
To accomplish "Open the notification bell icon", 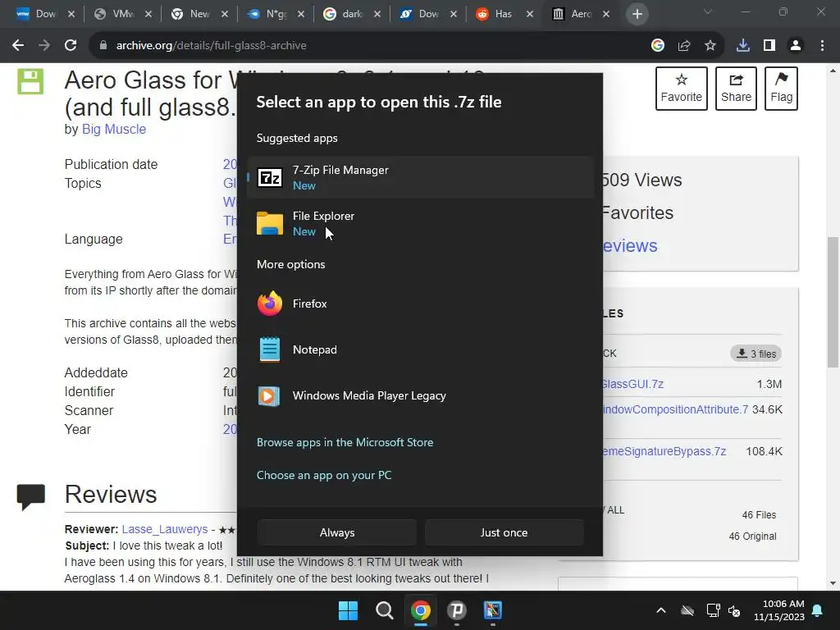I will [x=818, y=610].
